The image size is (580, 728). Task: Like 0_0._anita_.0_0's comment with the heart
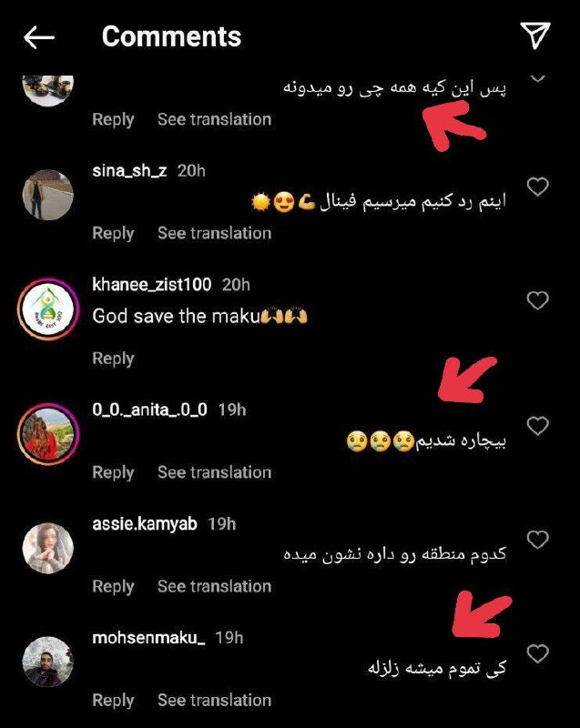click(538, 426)
